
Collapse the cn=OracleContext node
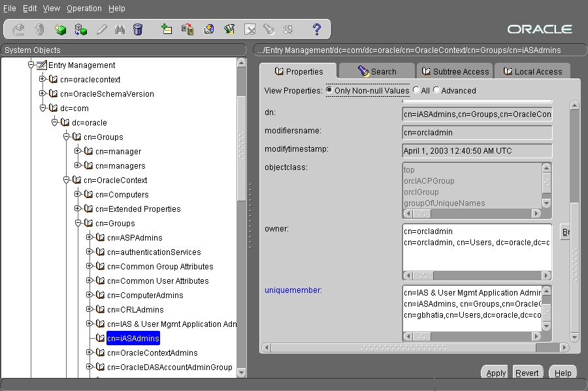[67, 180]
